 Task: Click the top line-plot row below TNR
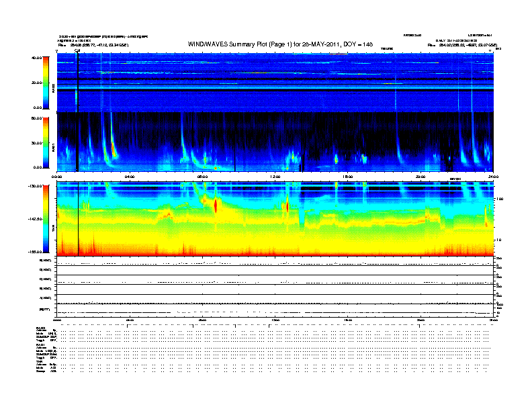(x=275, y=261)
